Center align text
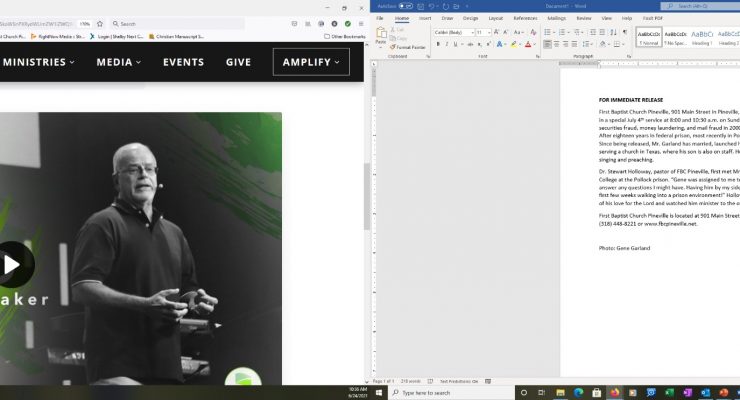 point(556,44)
